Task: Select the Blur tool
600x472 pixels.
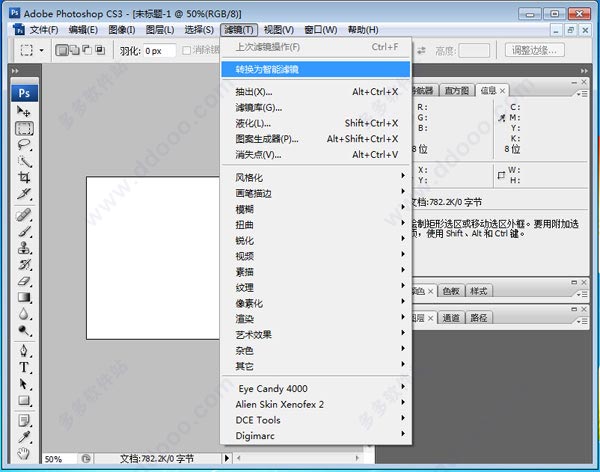Action: click(x=24, y=314)
